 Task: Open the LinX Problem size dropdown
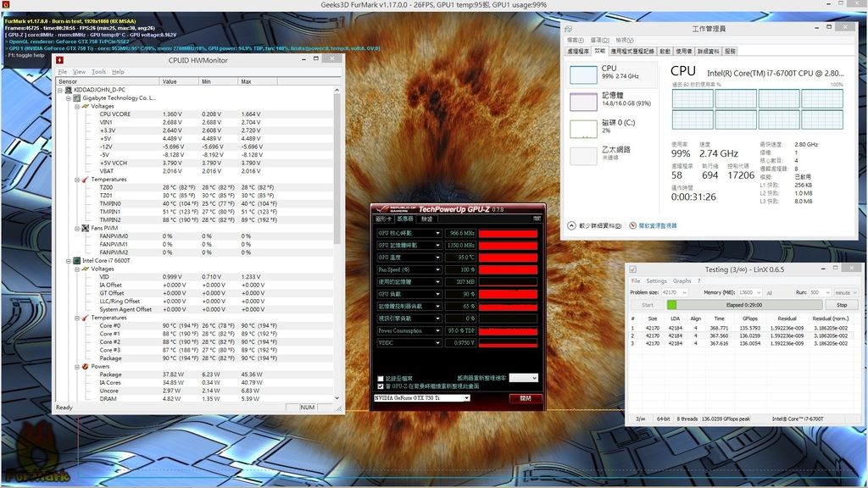674,292
